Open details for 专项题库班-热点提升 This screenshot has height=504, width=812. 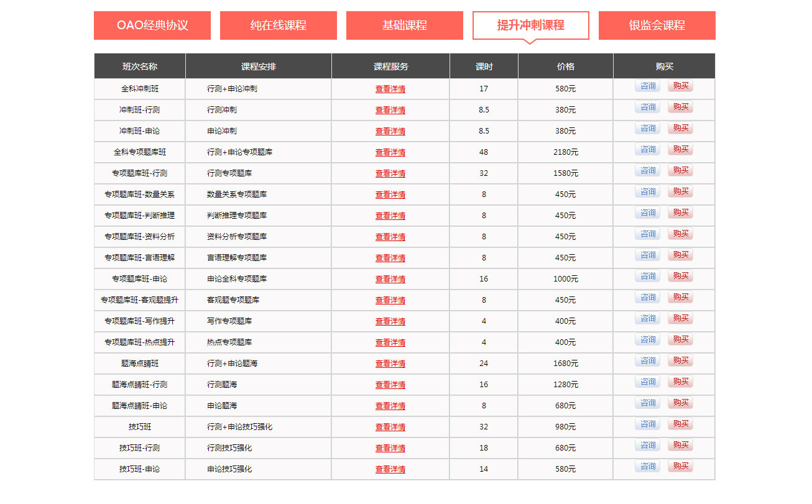[390, 342]
